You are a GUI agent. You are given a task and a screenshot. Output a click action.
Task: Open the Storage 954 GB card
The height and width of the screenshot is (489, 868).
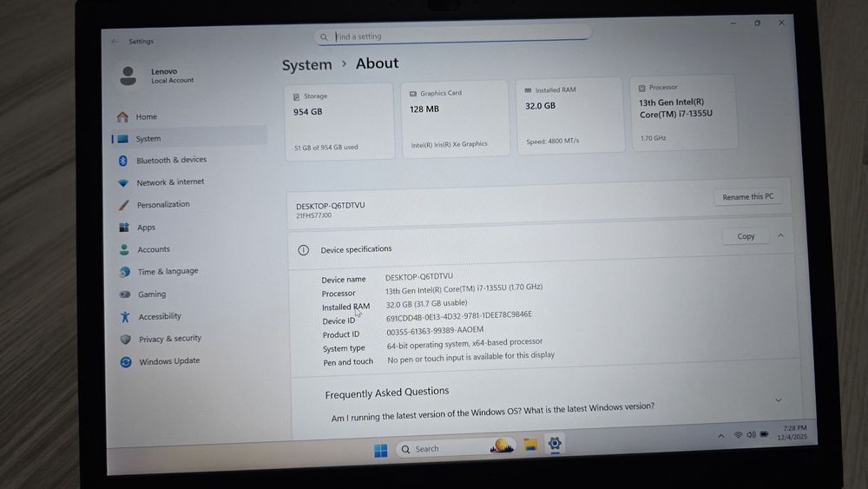[339, 122]
